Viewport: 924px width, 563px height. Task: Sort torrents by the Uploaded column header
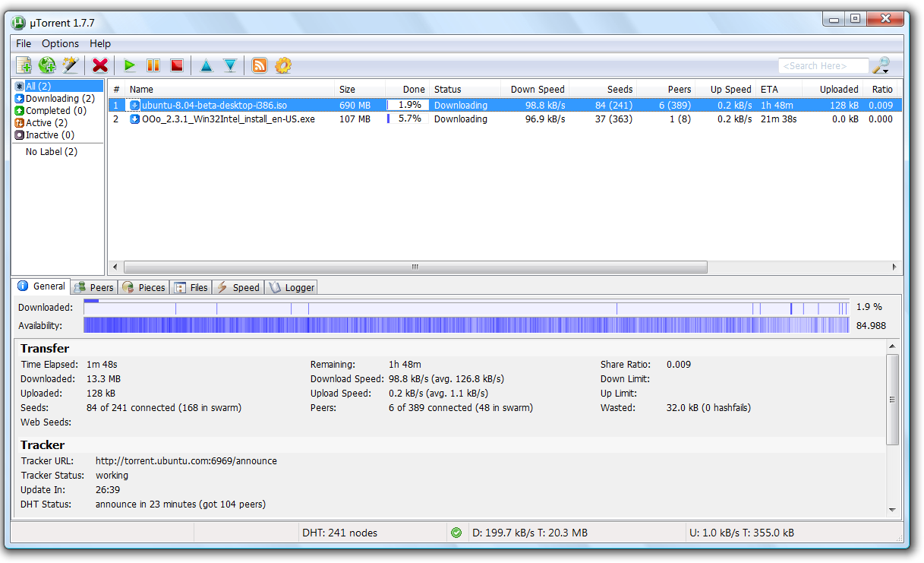tap(834, 89)
